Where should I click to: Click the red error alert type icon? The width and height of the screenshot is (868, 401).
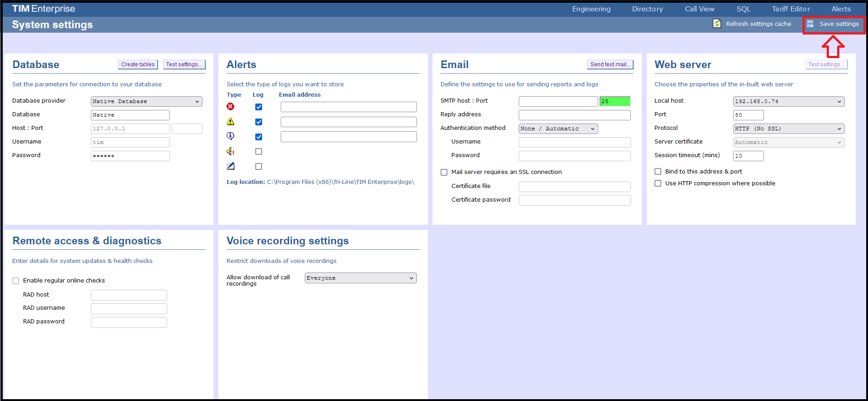click(x=231, y=107)
